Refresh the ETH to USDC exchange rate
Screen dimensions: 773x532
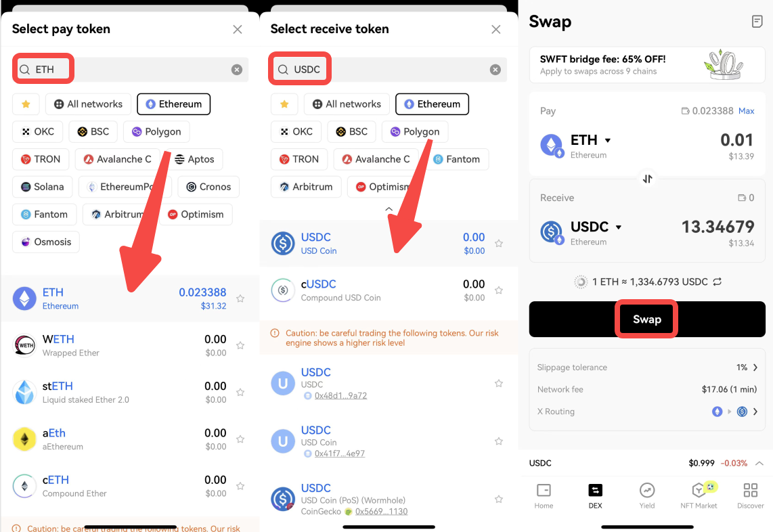[717, 282]
